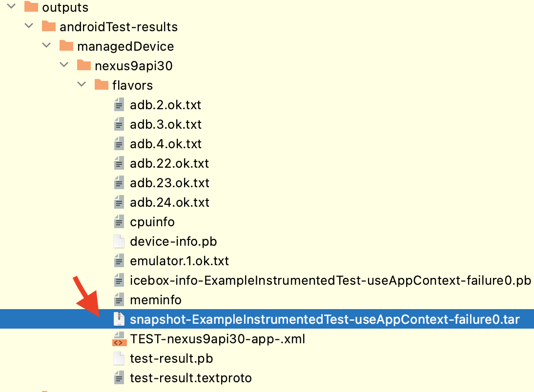Click the adb.23.ok.txt file icon
Viewport: 534px width, 392px height.
coord(119,182)
